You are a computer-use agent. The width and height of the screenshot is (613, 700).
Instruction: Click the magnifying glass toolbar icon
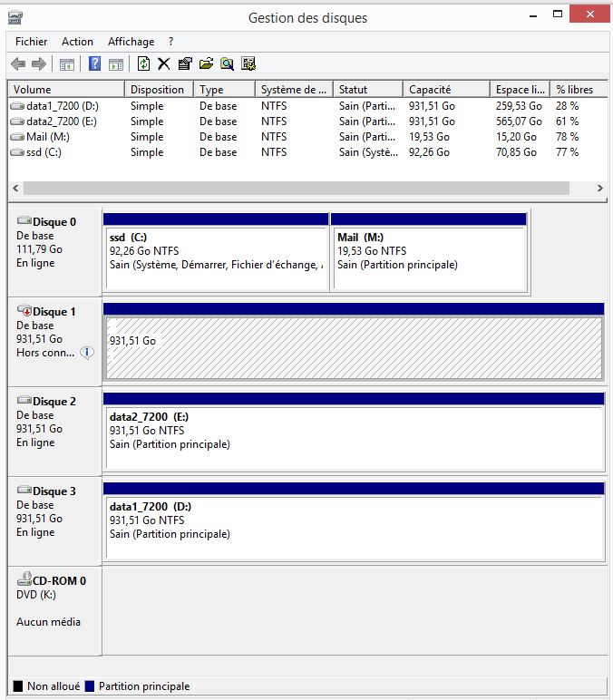pos(227,63)
